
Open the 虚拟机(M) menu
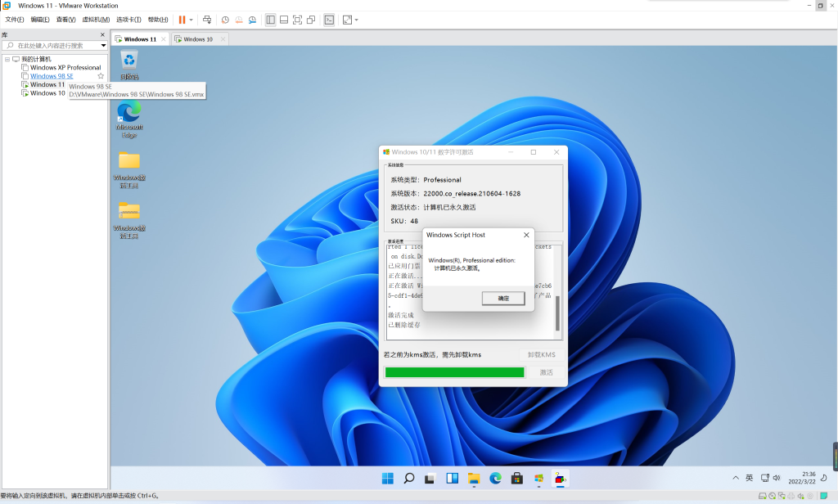pyautogui.click(x=96, y=20)
